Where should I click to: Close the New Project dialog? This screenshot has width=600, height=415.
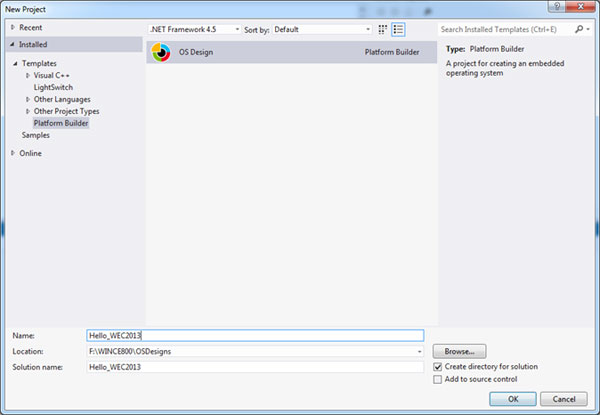580,7
